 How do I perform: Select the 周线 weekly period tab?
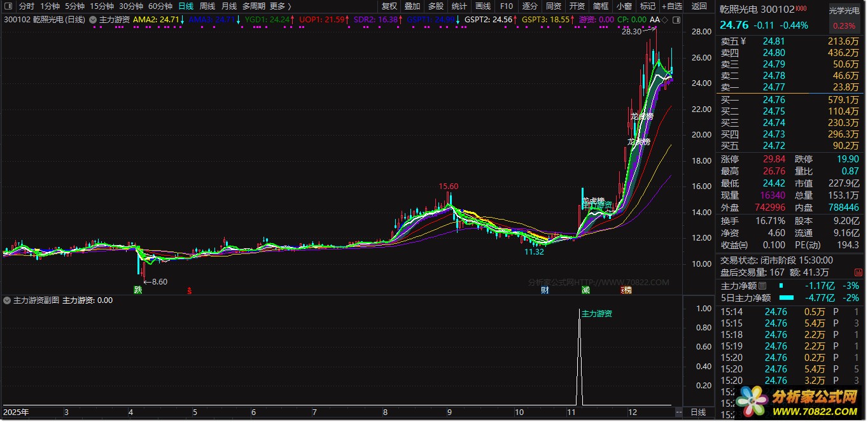coord(207,6)
